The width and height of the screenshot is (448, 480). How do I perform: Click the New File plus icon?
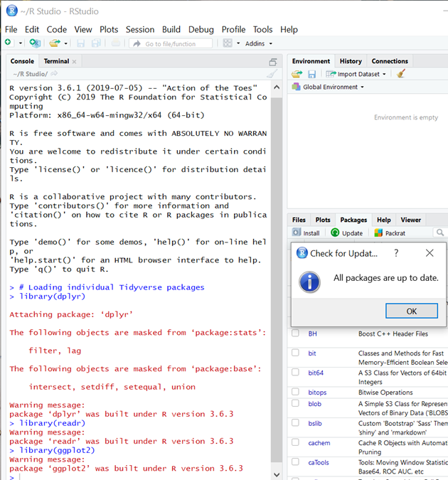pos(9,43)
